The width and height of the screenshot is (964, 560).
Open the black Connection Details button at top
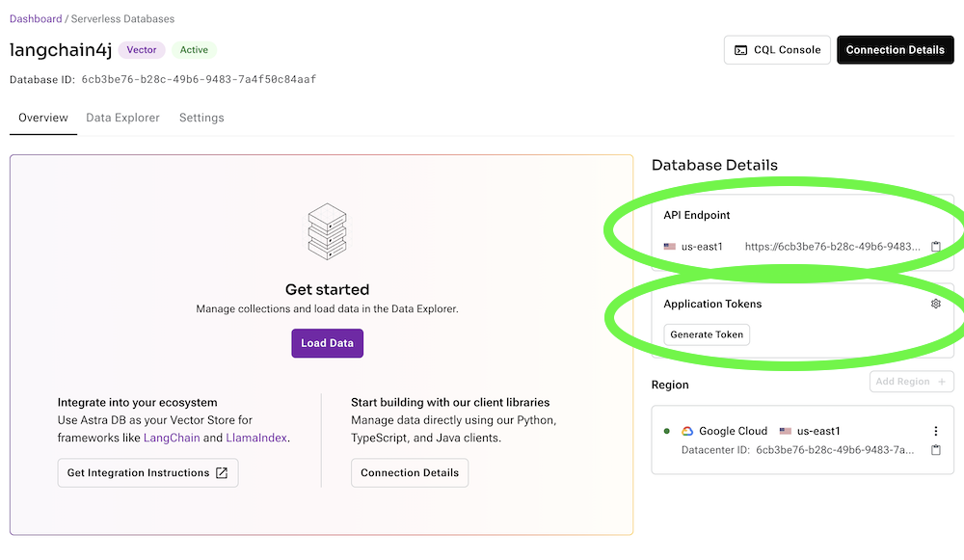pyautogui.click(x=895, y=50)
